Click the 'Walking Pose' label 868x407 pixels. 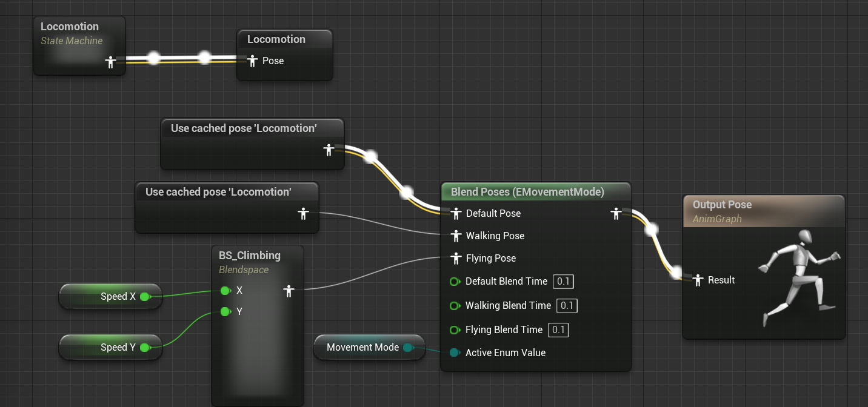pos(495,236)
